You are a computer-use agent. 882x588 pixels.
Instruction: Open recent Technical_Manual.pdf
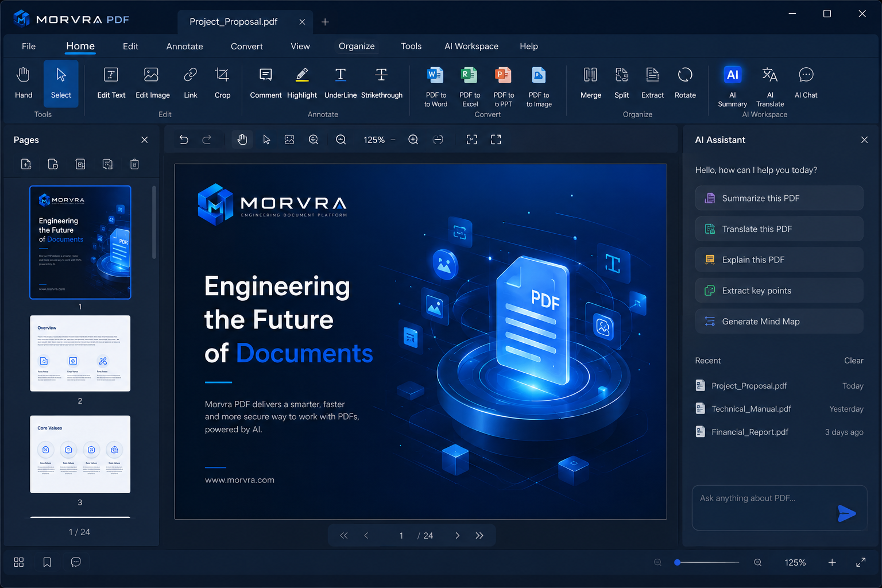[x=779, y=409]
